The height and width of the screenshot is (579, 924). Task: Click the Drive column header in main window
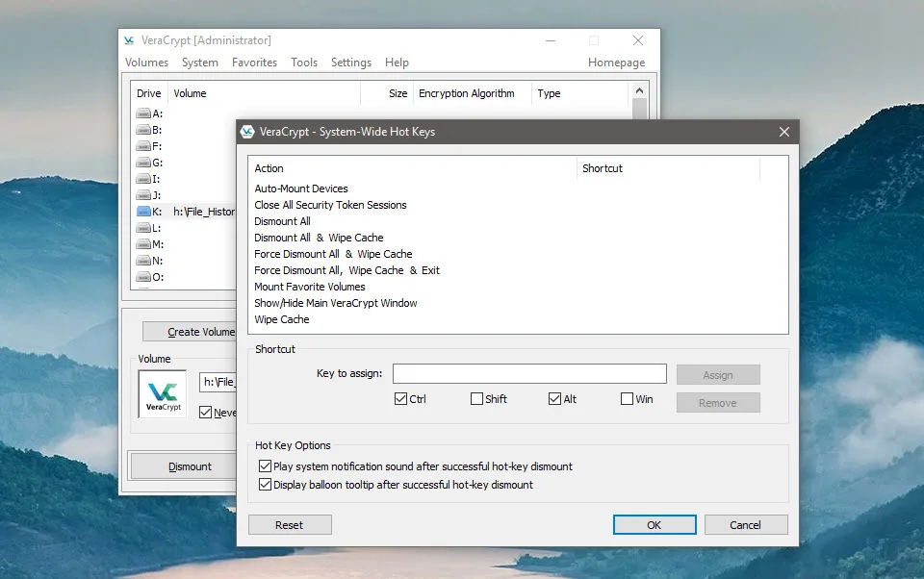(x=149, y=93)
